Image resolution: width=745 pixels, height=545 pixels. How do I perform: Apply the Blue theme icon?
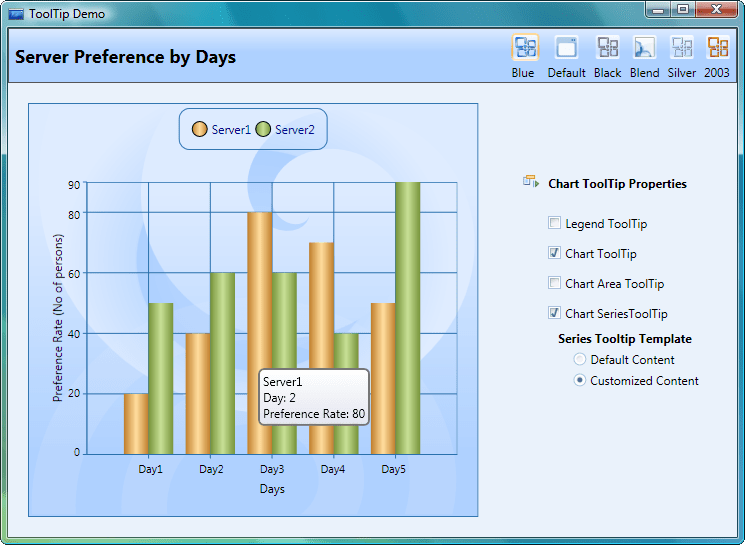tap(525, 48)
